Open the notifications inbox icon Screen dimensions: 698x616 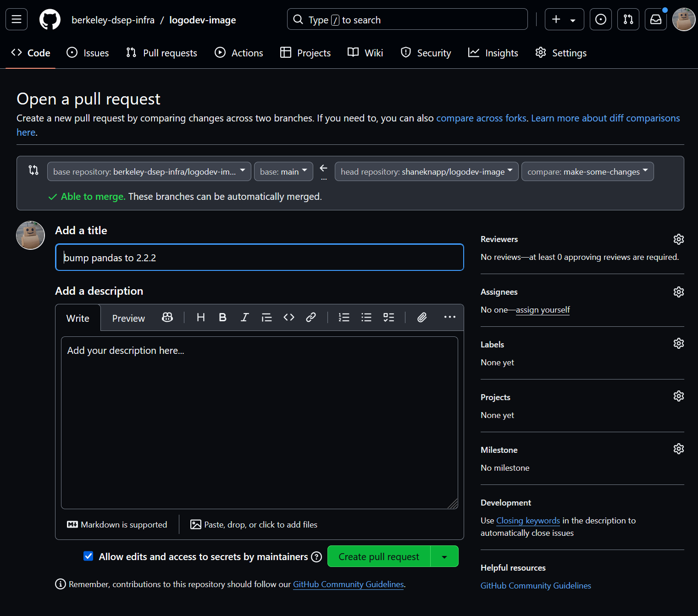tap(655, 19)
